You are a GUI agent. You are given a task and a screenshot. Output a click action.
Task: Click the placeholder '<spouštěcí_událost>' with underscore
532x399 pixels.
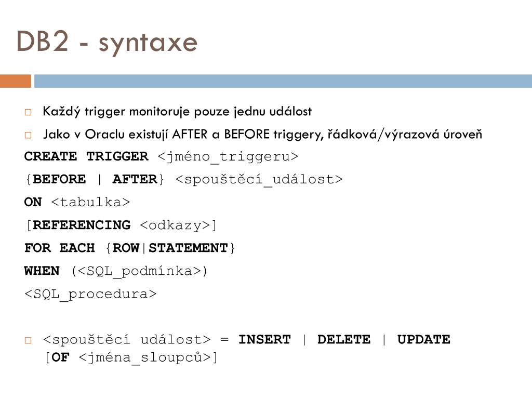coord(259,179)
